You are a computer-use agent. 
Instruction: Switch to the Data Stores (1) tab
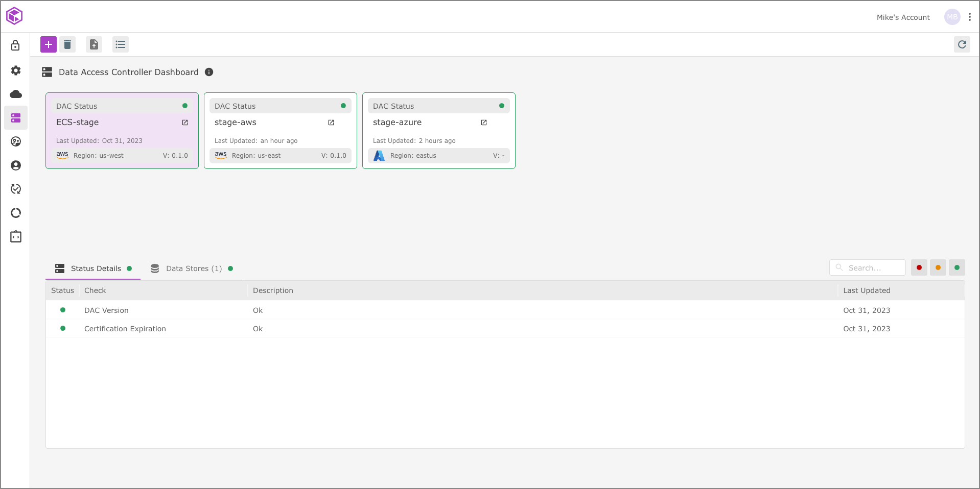pos(192,268)
